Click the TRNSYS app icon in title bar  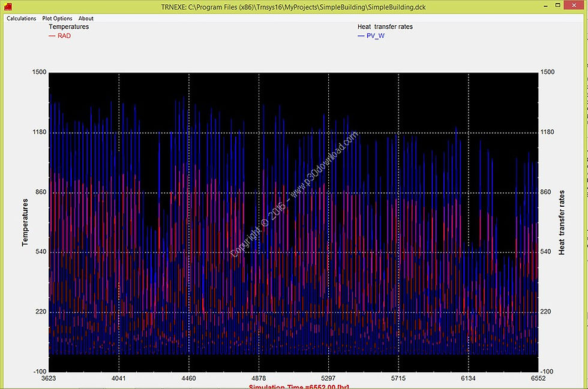[x=7, y=7]
